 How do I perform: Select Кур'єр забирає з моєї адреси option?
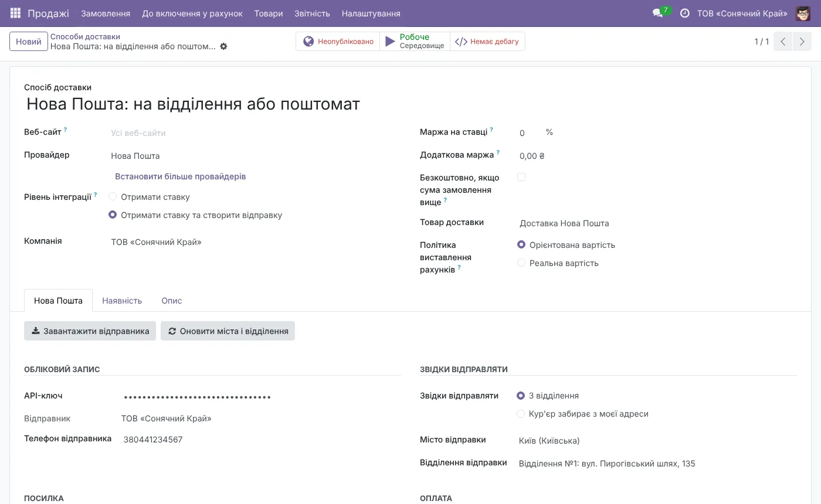click(521, 414)
